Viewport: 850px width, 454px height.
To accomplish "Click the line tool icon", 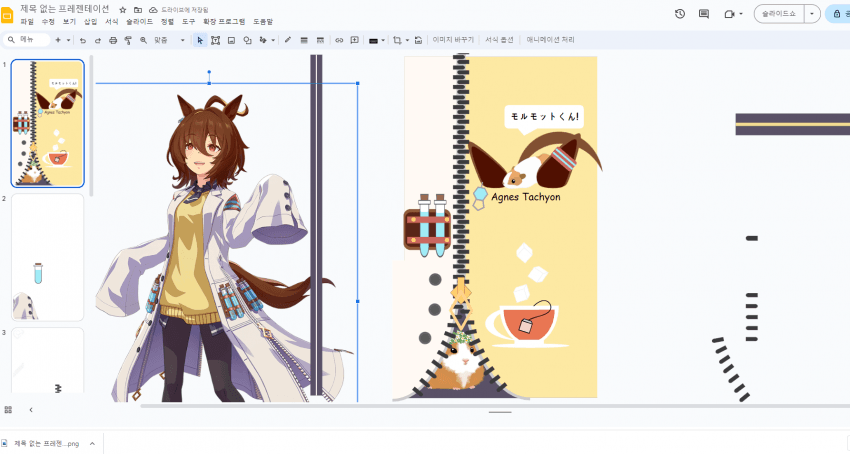I will (x=263, y=40).
